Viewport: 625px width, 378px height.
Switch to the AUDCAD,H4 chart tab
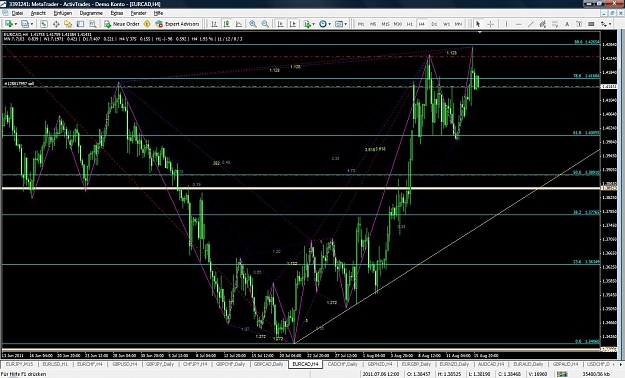491,364
